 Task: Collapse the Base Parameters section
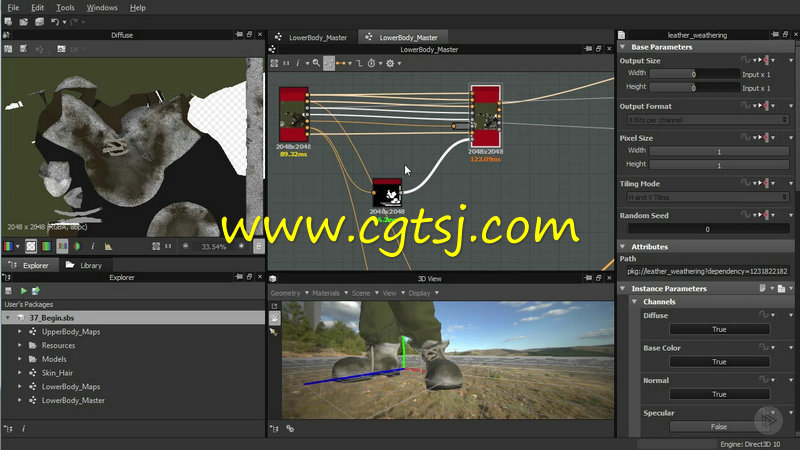point(622,47)
